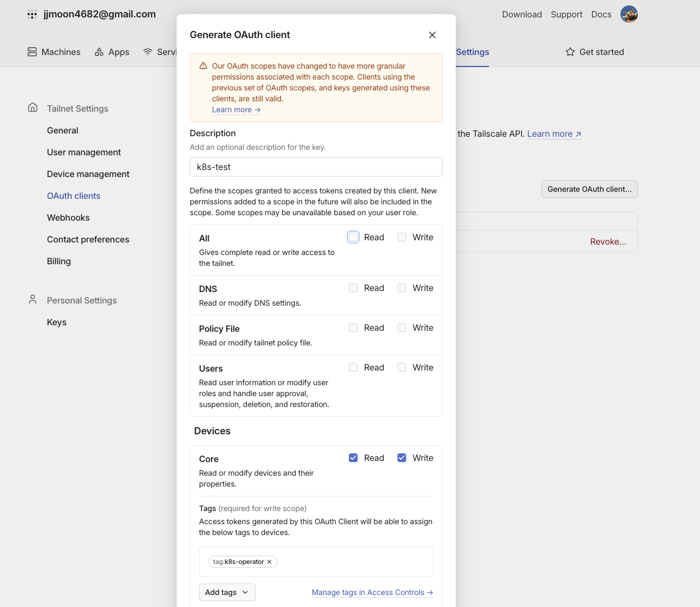The width and height of the screenshot is (700, 607).
Task: Click the Description input field with k8s-test
Action: 316,167
